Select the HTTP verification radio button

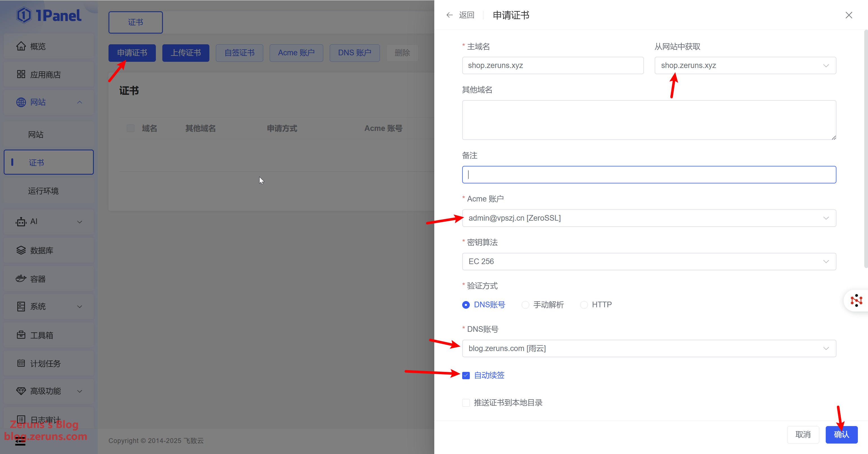coord(584,305)
